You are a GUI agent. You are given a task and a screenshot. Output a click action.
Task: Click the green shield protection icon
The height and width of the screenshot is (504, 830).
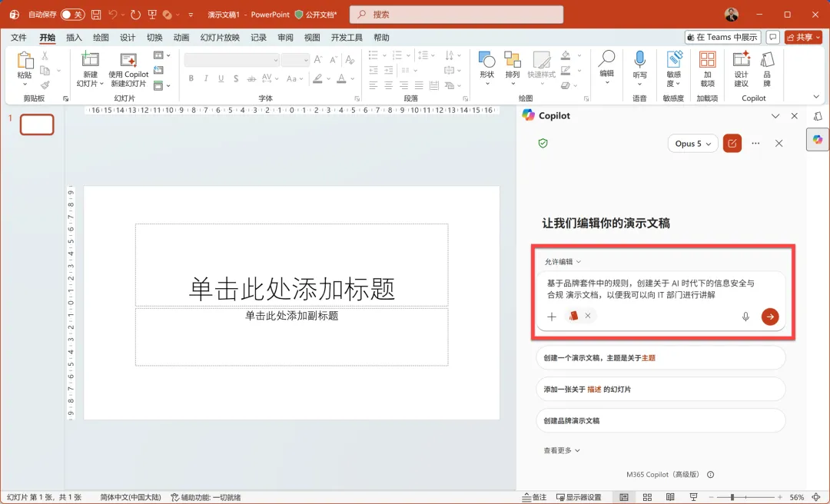tap(543, 144)
